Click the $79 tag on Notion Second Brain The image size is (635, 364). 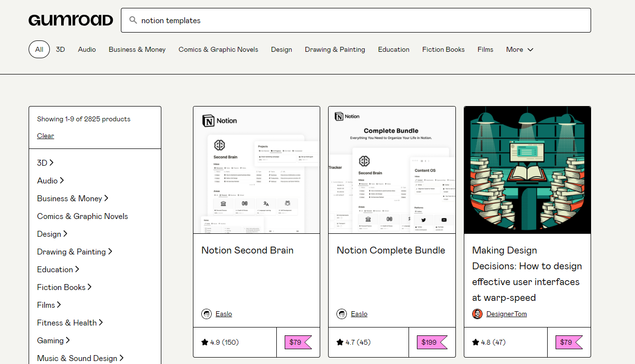(x=298, y=342)
